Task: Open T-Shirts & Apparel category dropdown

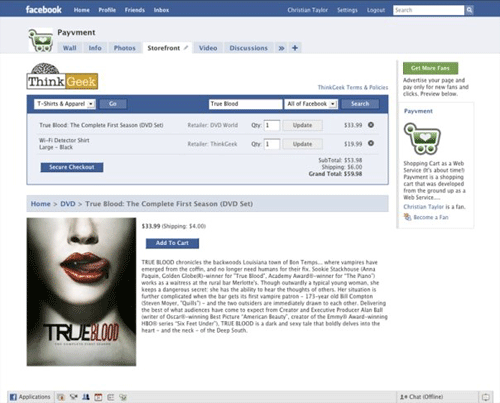Action: point(65,104)
